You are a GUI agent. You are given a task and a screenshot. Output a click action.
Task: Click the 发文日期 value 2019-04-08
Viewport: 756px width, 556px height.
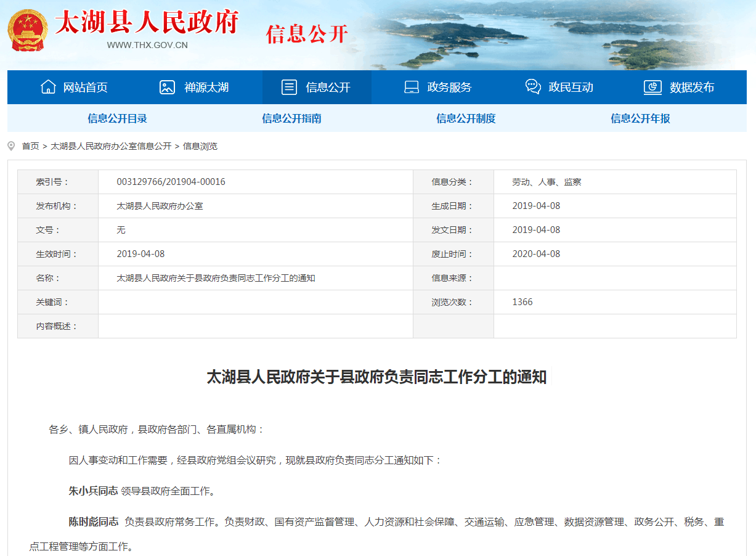536,230
